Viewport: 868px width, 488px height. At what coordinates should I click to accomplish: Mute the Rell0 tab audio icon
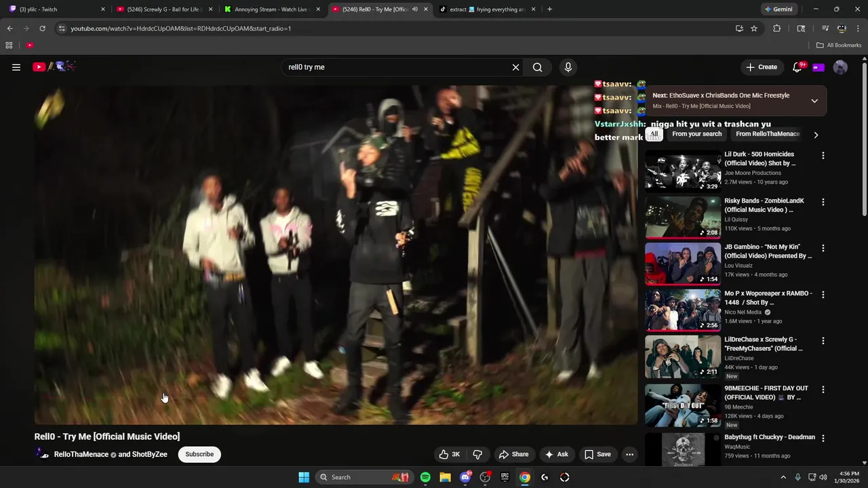414,9
